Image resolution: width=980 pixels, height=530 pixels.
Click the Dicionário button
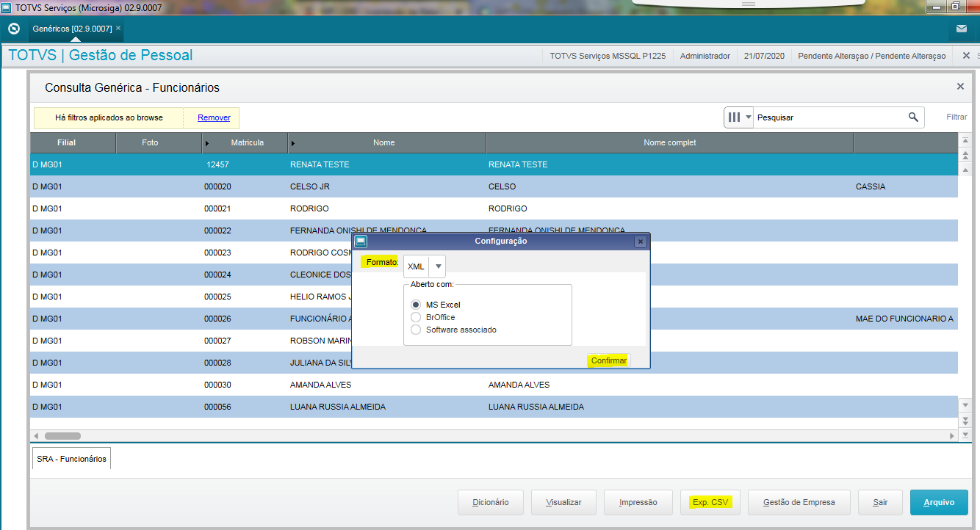click(x=490, y=502)
